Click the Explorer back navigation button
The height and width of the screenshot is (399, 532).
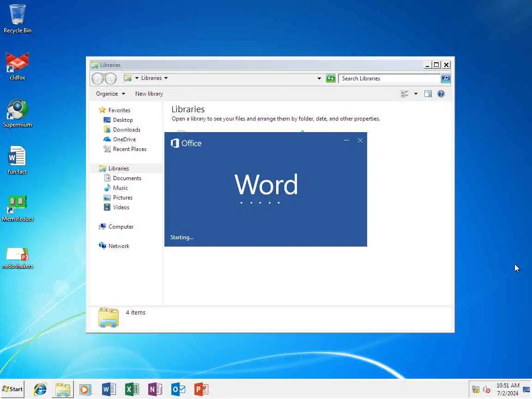[98, 79]
